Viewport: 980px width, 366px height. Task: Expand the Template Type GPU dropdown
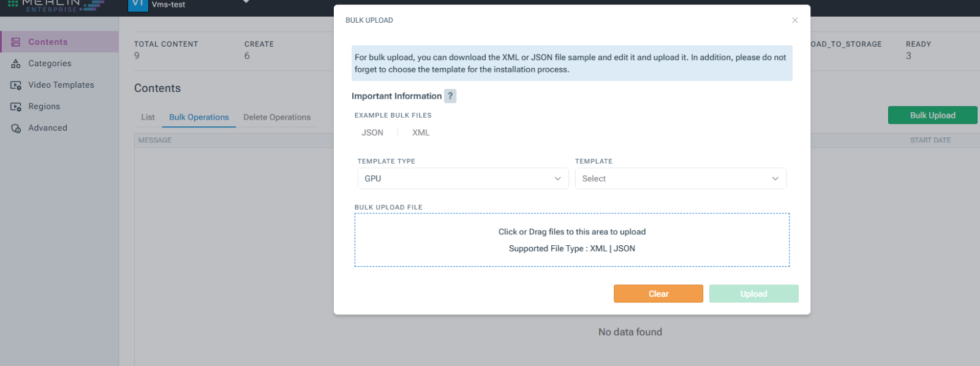pos(463,178)
